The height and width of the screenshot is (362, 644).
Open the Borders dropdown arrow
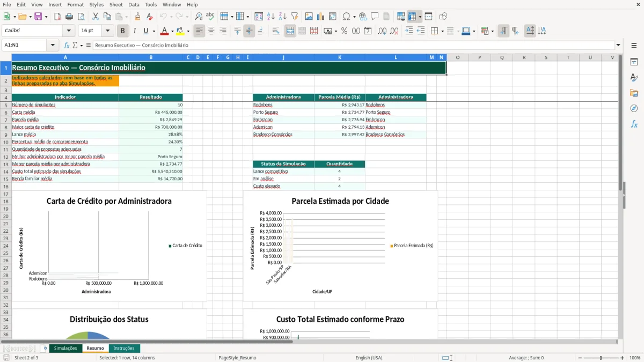tap(442, 31)
